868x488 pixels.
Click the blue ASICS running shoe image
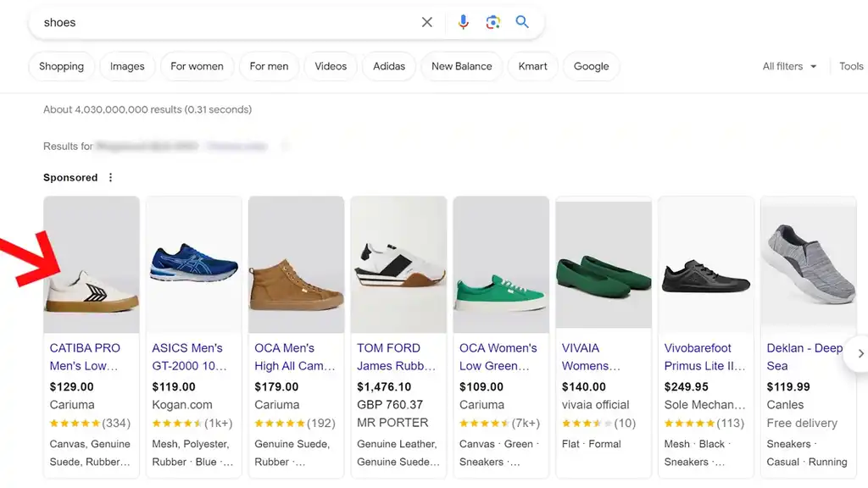point(194,264)
